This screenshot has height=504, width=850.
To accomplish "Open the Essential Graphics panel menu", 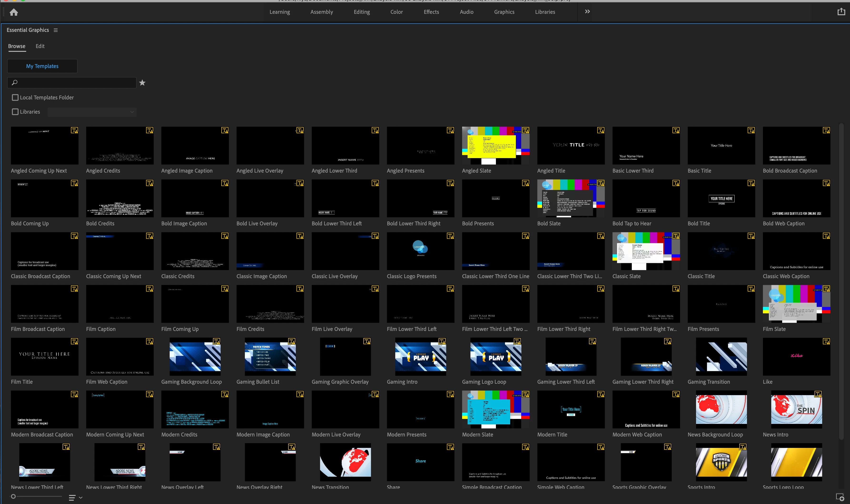I will [56, 30].
